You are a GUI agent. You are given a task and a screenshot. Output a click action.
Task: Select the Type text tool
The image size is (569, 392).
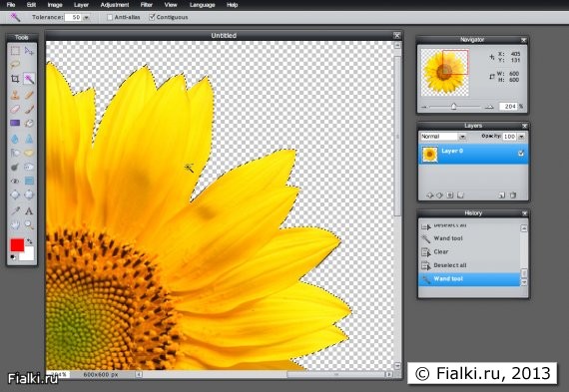[x=29, y=210]
